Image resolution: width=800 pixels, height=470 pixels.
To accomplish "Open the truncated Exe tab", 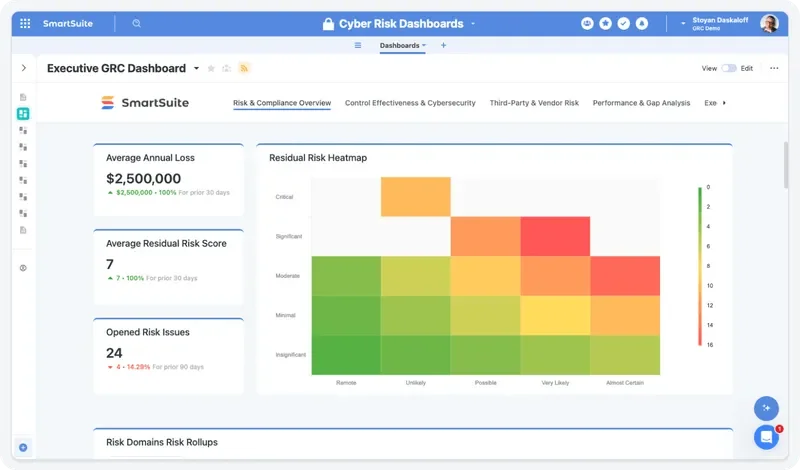I will click(x=710, y=103).
